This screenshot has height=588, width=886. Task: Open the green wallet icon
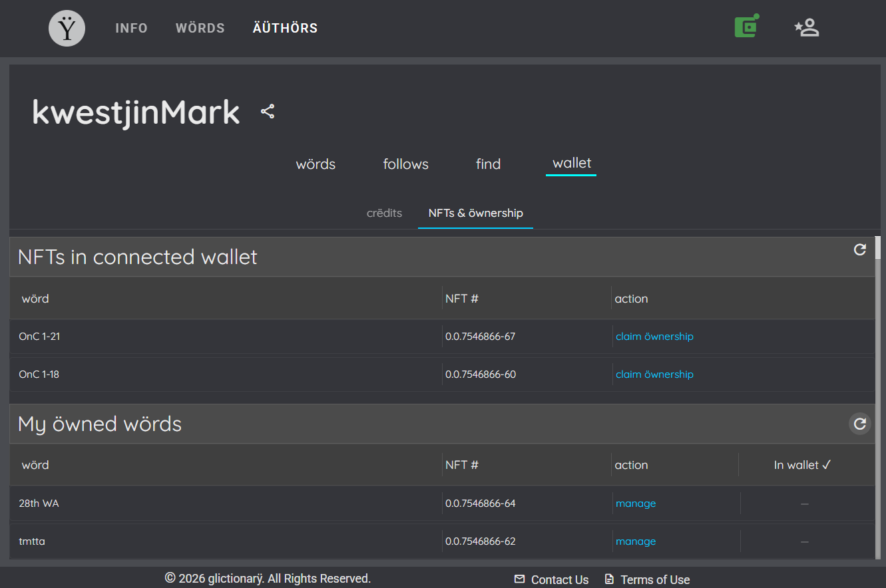coord(747,27)
